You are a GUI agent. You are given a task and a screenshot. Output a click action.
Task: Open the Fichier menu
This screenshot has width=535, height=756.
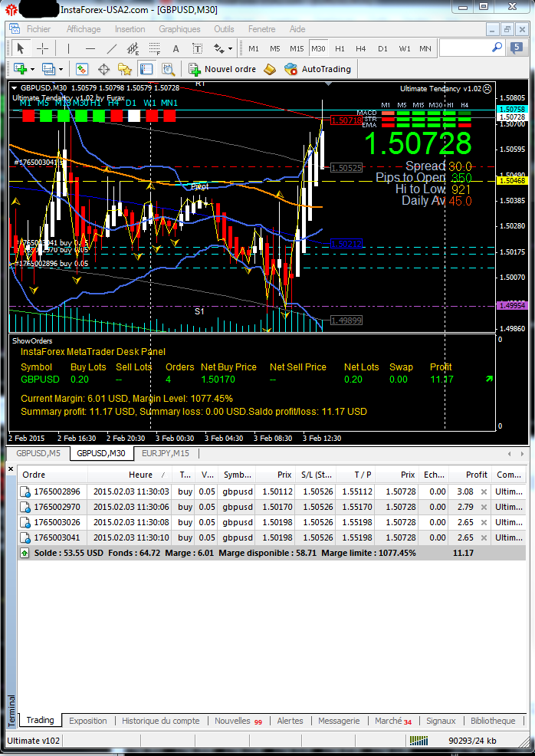[x=38, y=29]
